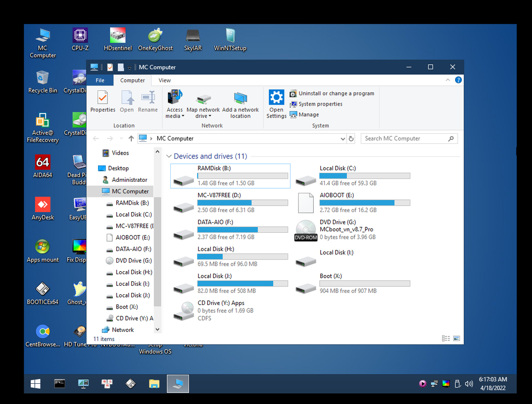Open File Explorer folder taskbar icon

[x=154, y=384]
